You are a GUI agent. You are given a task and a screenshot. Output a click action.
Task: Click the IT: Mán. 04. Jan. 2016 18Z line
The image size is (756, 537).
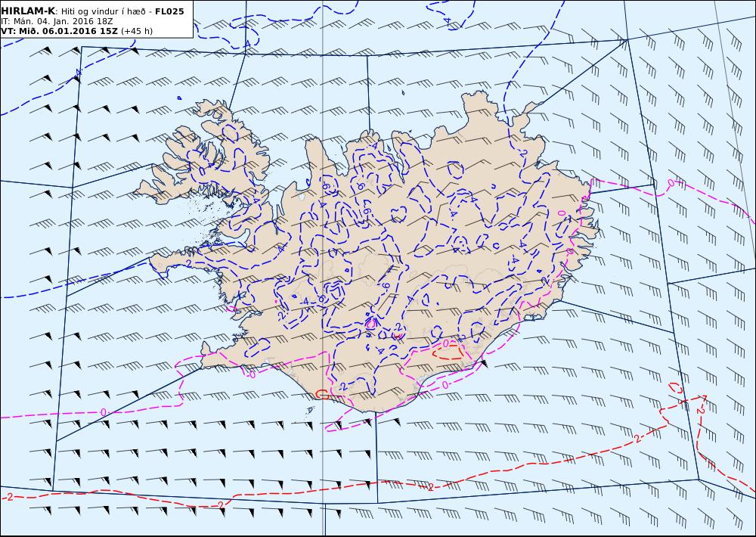57,22
